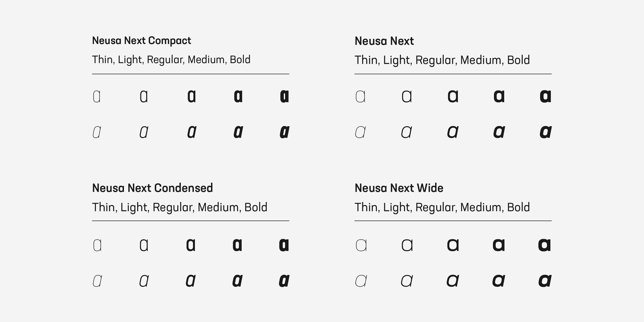Click the weights list under Neusa Next Condensed
This screenshot has width=644, height=322.
click(x=179, y=207)
